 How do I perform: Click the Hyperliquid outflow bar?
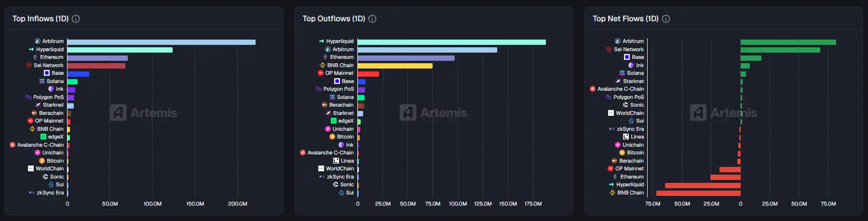click(451, 42)
